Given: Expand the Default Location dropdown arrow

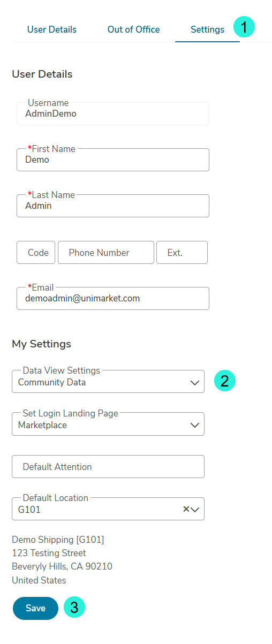Looking at the screenshot, I should pos(195,510).
